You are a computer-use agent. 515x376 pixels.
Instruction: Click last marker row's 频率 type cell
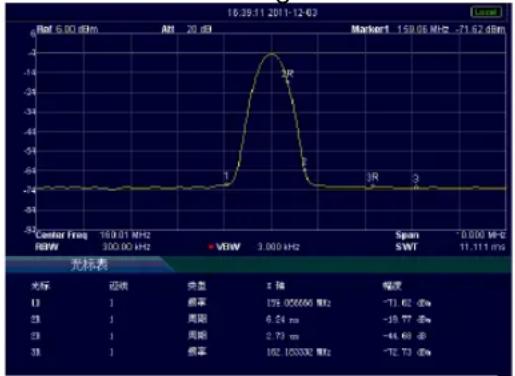[197, 352]
